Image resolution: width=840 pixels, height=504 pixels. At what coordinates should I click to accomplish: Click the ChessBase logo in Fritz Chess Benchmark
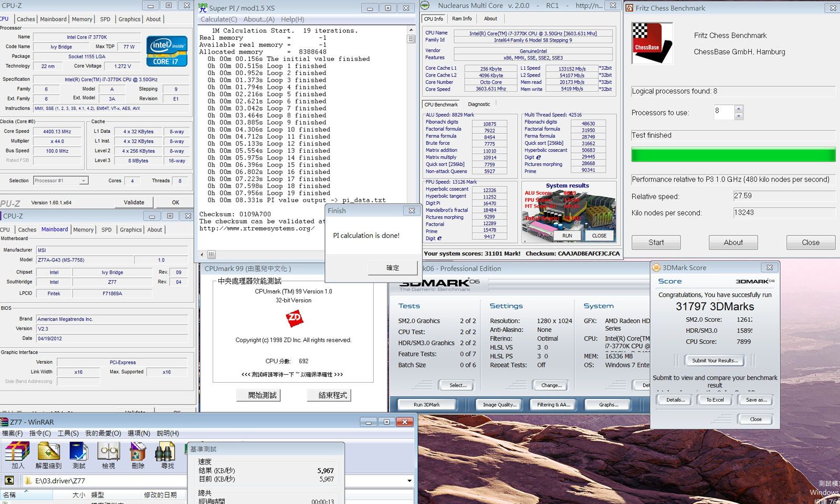tap(652, 43)
